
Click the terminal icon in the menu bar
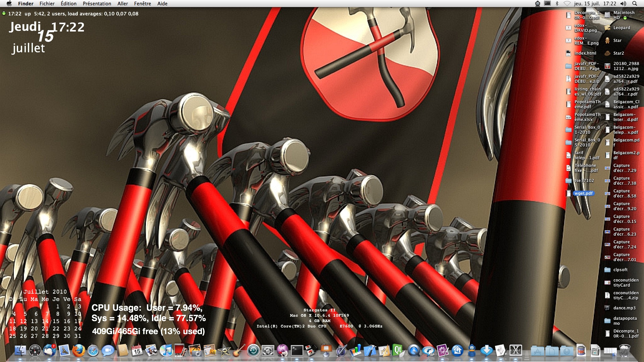[x=547, y=3]
